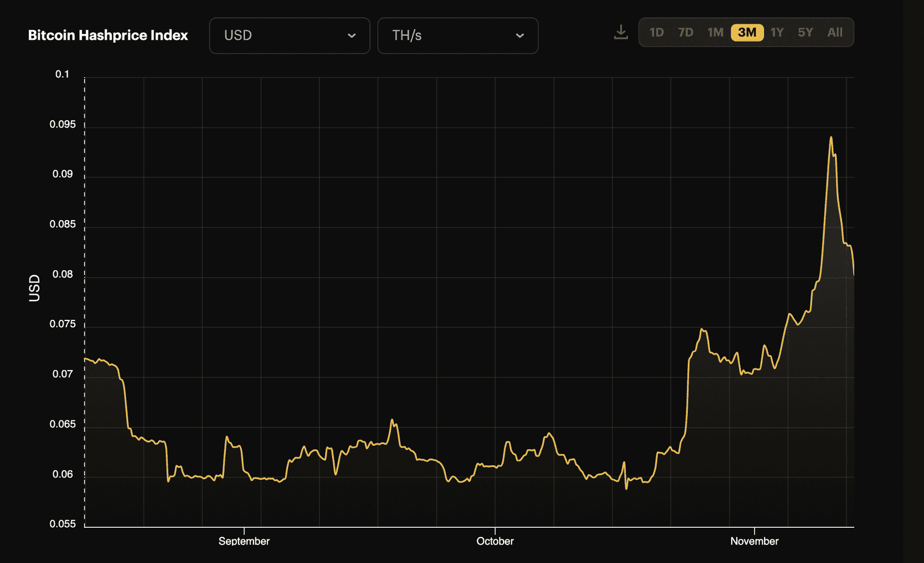Click the All range button
The width and height of the screenshot is (924, 563).
834,32
